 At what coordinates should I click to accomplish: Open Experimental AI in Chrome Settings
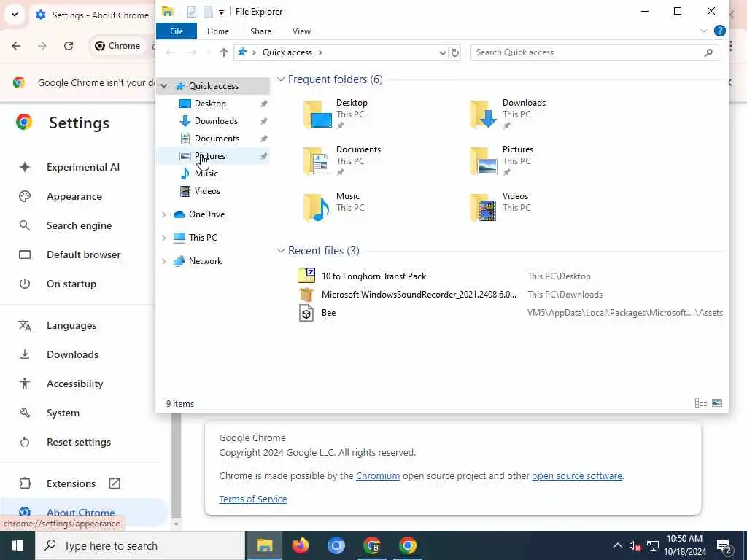[83, 167]
